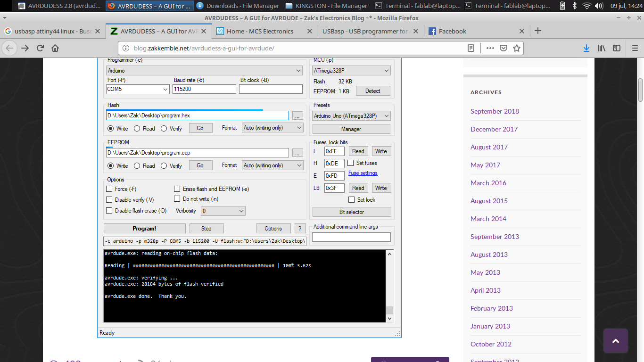
Task: Open Downloads - File Manager from the taskbar
Action: coord(237,6)
